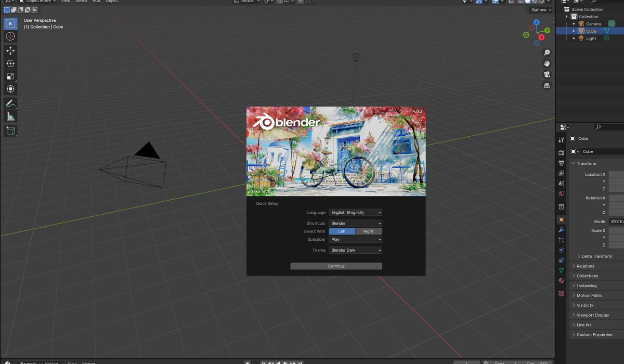Expand the Visibility panel
Image resolution: width=624 pixels, height=364 pixels.
tap(596, 305)
